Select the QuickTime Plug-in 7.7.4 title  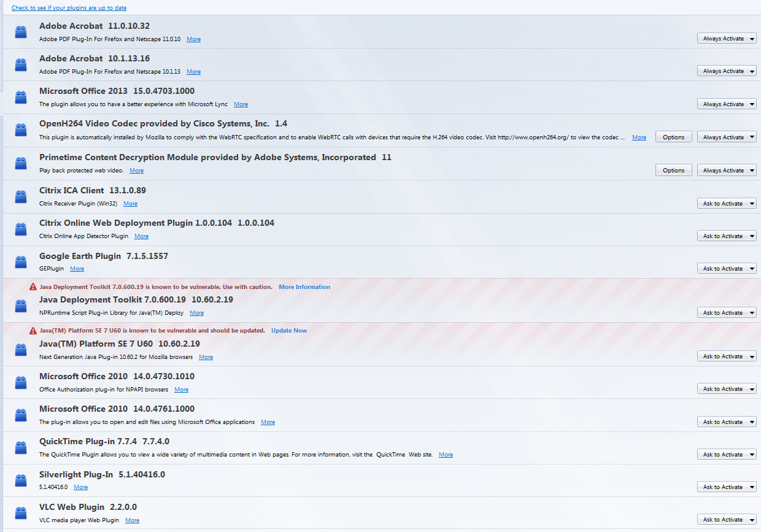(x=104, y=441)
